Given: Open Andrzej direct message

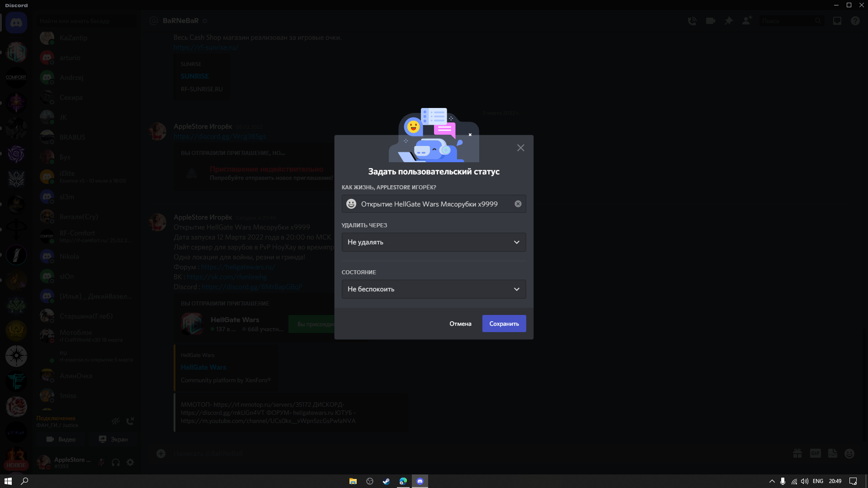Looking at the screenshot, I should [x=86, y=78].
